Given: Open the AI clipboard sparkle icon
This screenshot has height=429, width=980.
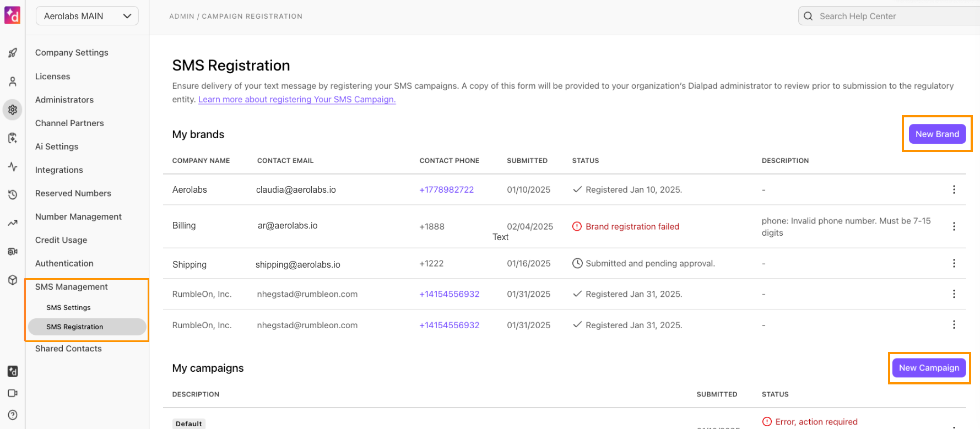Looking at the screenshot, I should 13,138.
